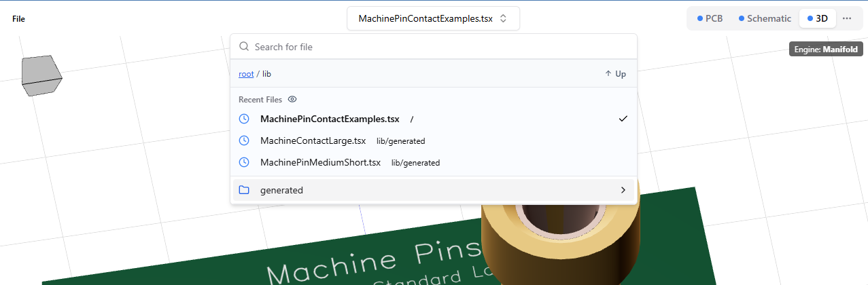The width and height of the screenshot is (868, 285).
Task: Click clock icon beside MachinePinContactExamples.tsx
Action: 245,119
